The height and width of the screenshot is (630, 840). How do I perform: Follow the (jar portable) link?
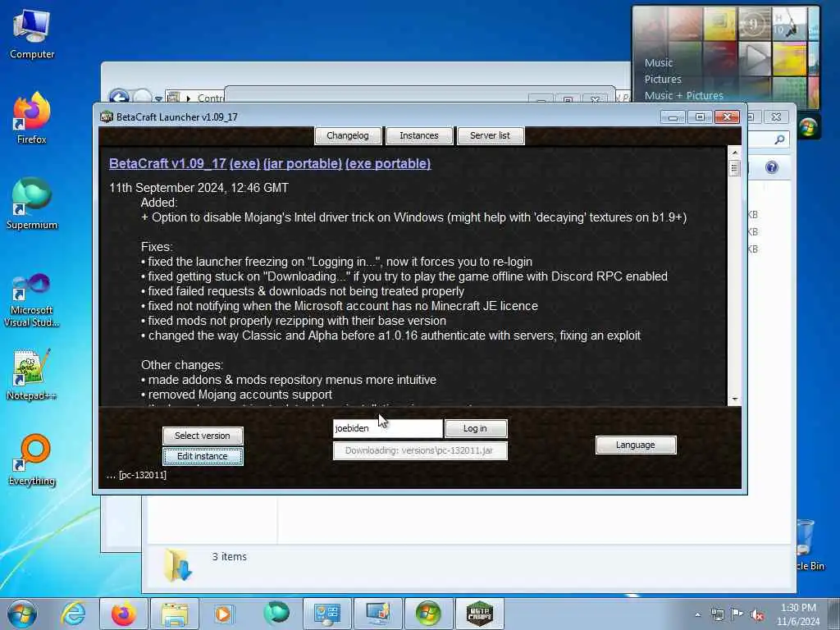[x=302, y=163]
